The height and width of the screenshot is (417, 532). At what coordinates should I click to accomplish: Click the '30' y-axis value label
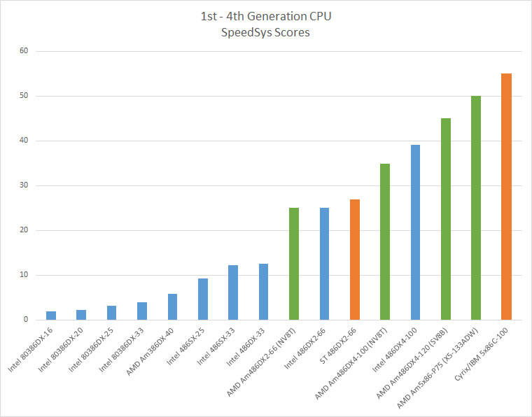23,185
